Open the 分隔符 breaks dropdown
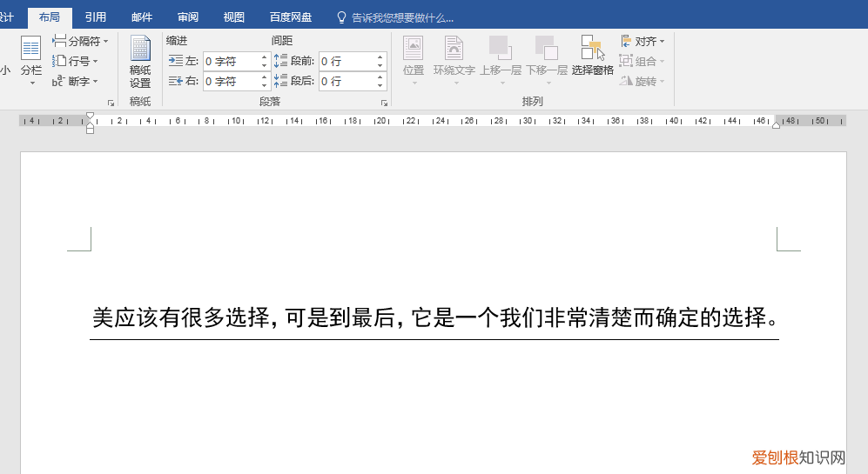This screenshot has height=474, width=868. tap(80, 41)
